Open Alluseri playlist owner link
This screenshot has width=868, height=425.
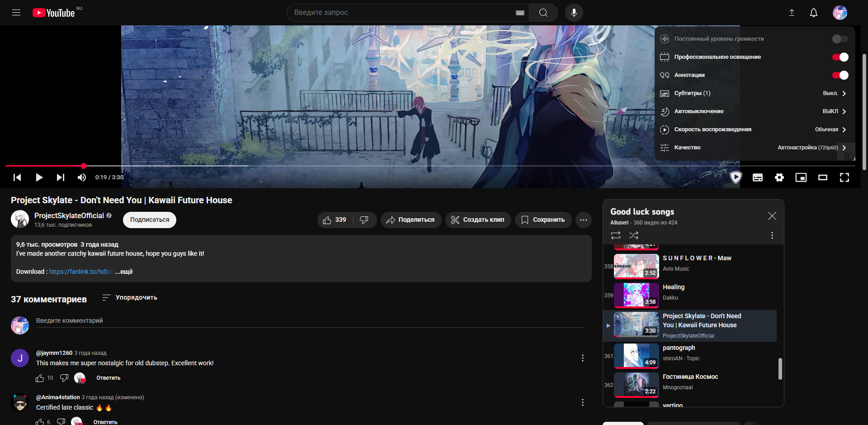(619, 223)
